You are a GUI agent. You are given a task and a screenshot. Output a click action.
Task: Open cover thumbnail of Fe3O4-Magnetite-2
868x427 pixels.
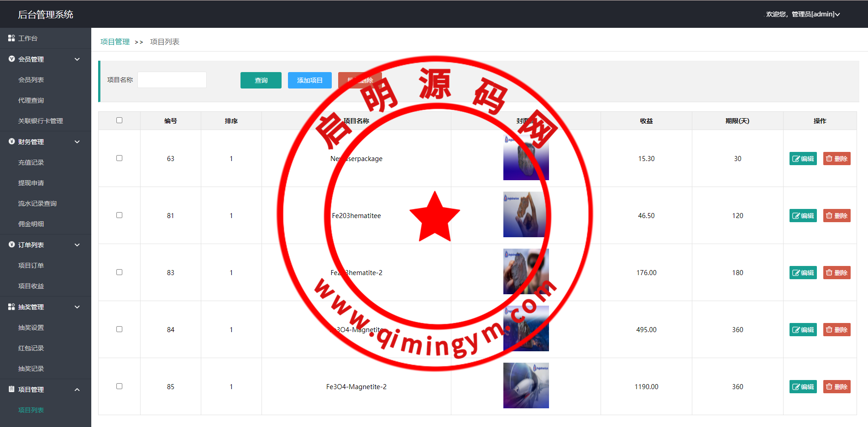pos(526,385)
